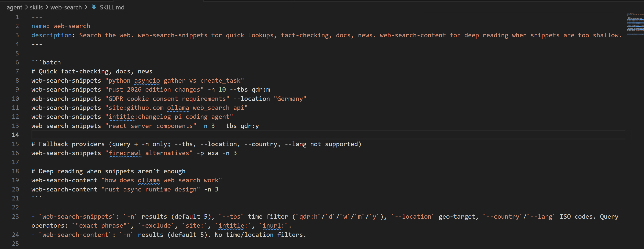Click the minimap code overview
Viewport: 644px width, 249px height.
(x=635, y=24)
